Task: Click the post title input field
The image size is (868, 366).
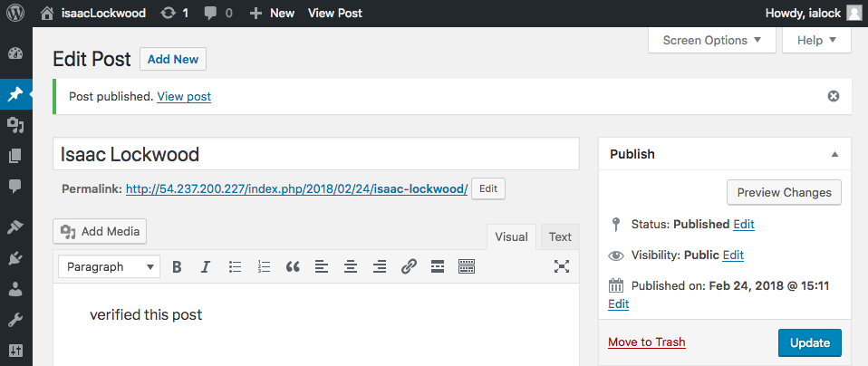Action: [x=316, y=154]
